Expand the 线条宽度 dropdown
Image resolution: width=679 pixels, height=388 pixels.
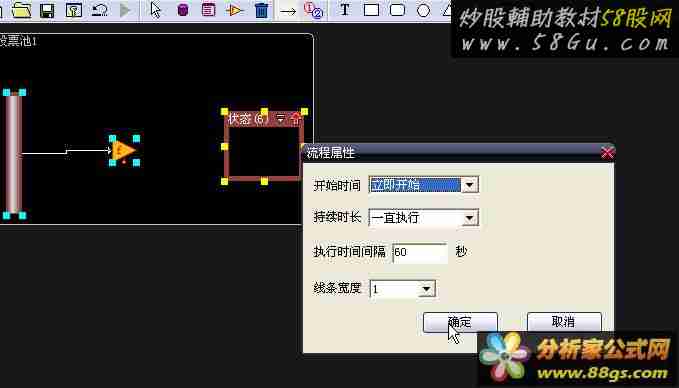pos(426,289)
